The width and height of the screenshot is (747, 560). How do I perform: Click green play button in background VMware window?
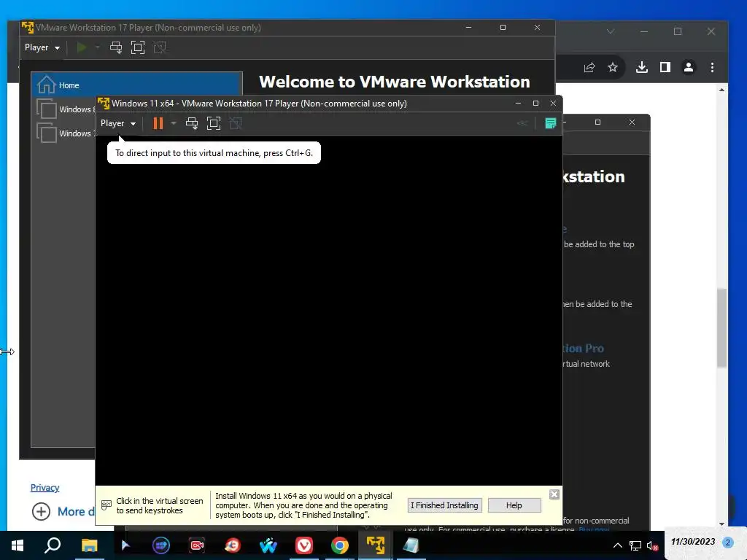tap(82, 47)
